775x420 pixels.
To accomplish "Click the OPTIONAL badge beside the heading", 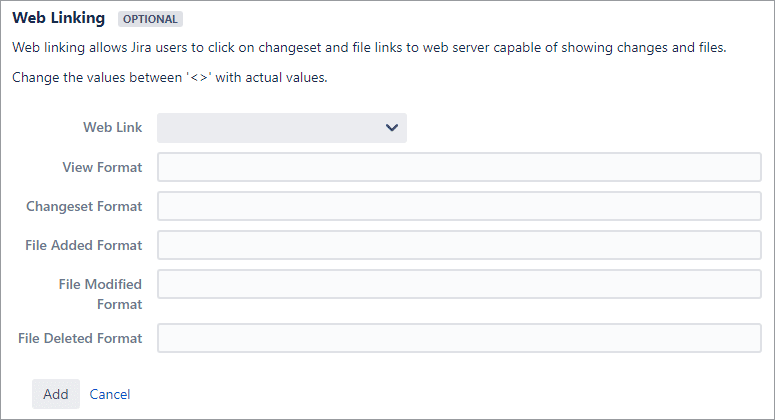I will 150,19.
